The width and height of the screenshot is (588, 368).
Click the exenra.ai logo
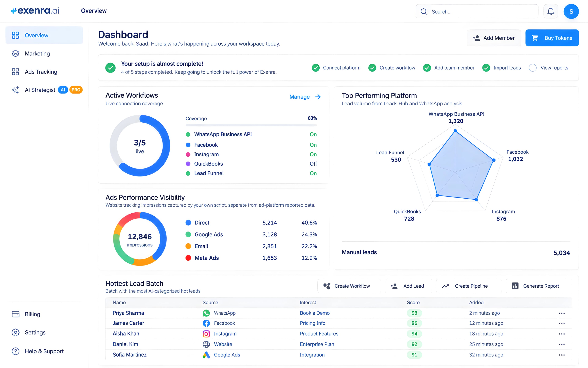[35, 11]
